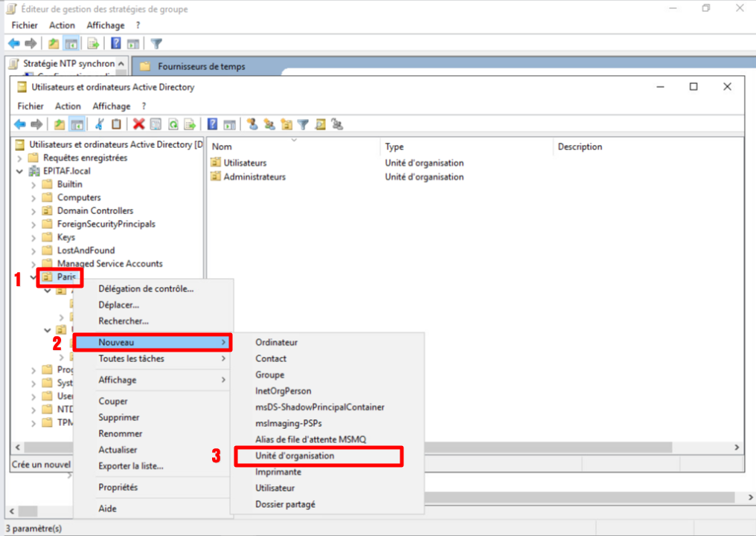Collapse the EPITAF.local domain node

point(19,171)
